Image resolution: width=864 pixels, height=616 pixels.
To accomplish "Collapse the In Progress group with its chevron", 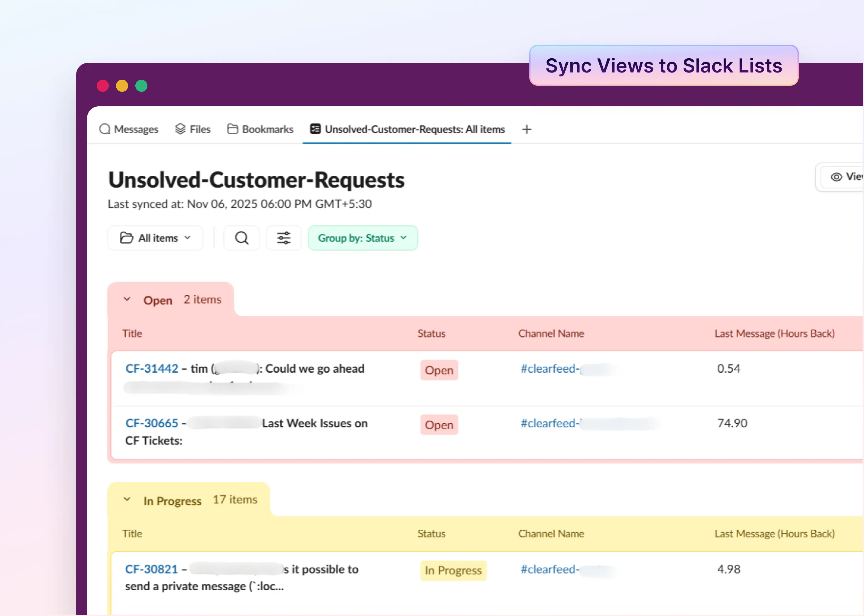I will (x=127, y=500).
